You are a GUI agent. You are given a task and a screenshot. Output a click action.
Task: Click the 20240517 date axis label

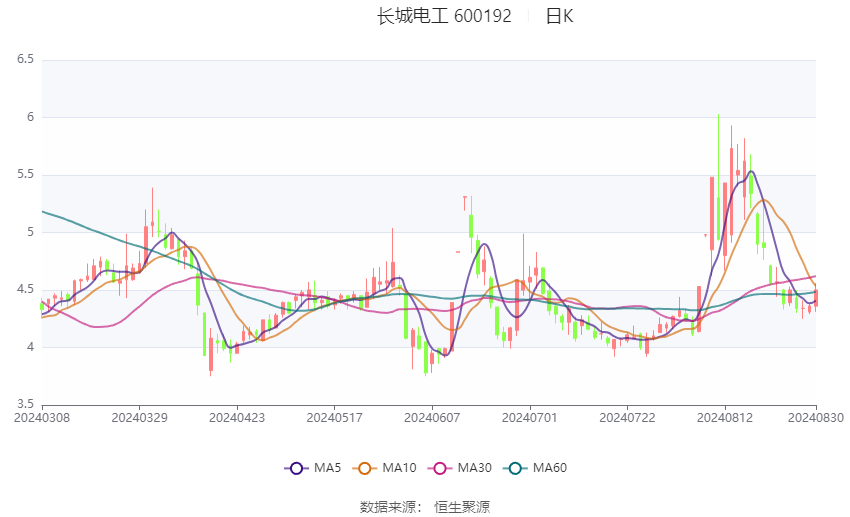click(x=334, y=418)
